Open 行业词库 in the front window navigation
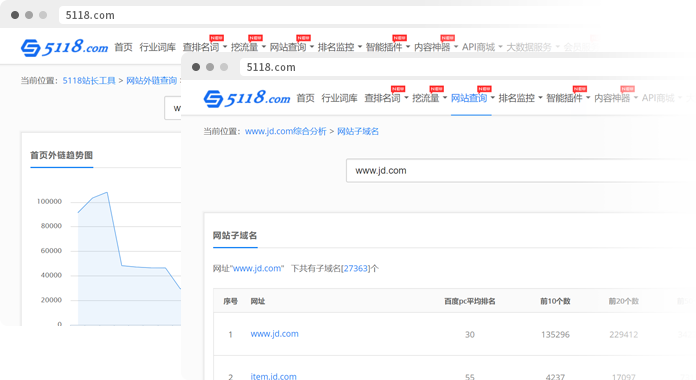 (x=340, y=98)
